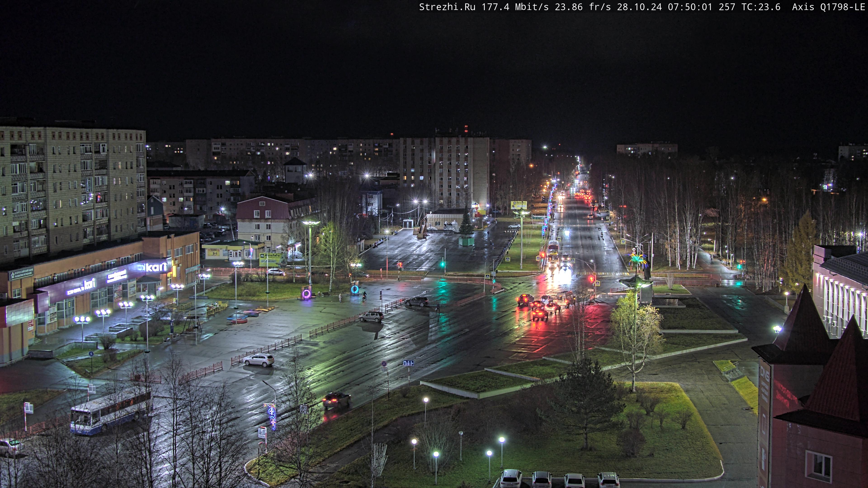This screenshot has height=488, width=868.
Task: Select the date stamp 28.10.24
Action: [639, 7]
